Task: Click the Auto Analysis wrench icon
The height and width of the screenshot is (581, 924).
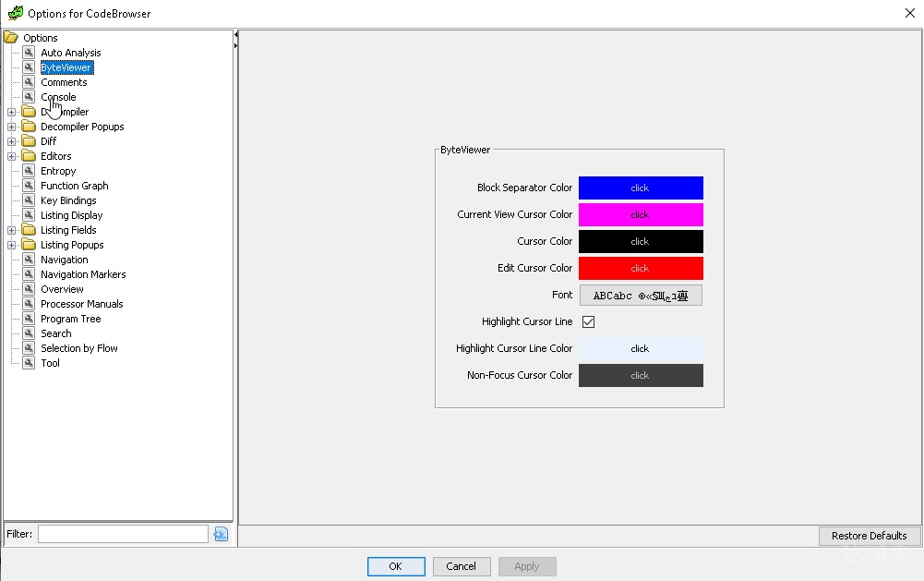Action: (x=29, y=53)
